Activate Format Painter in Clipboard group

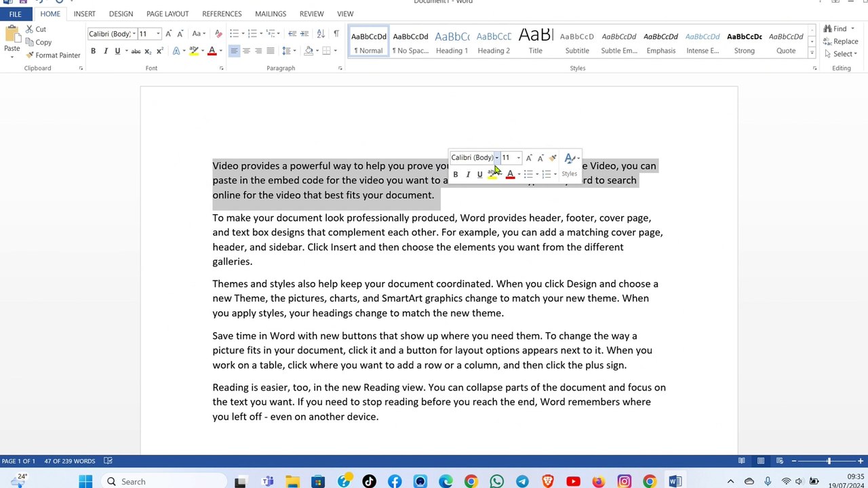53,55
